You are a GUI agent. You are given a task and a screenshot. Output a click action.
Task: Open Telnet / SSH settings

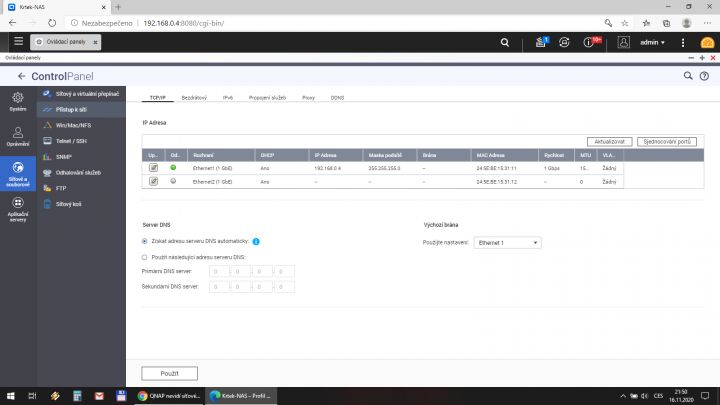81,141
